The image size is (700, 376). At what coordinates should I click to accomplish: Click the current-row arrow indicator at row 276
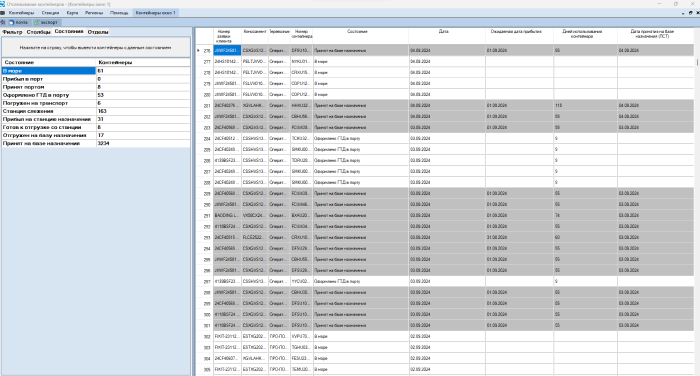198,50
